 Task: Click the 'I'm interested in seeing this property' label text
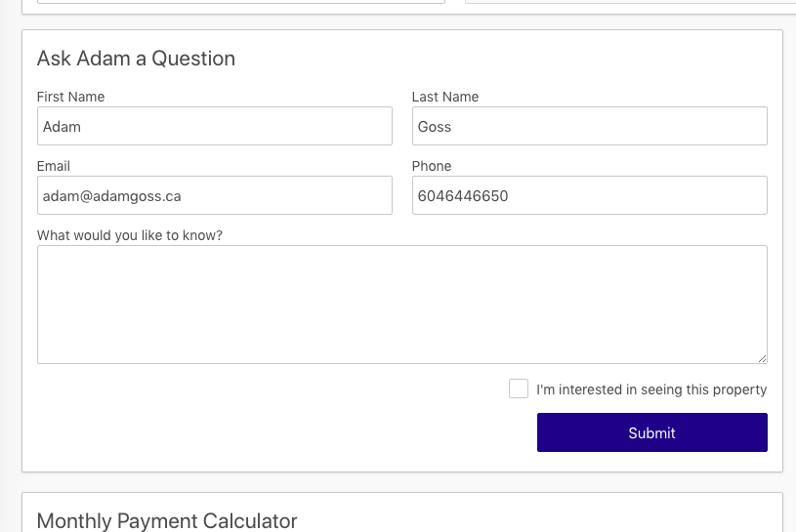[x=651, y=389]
